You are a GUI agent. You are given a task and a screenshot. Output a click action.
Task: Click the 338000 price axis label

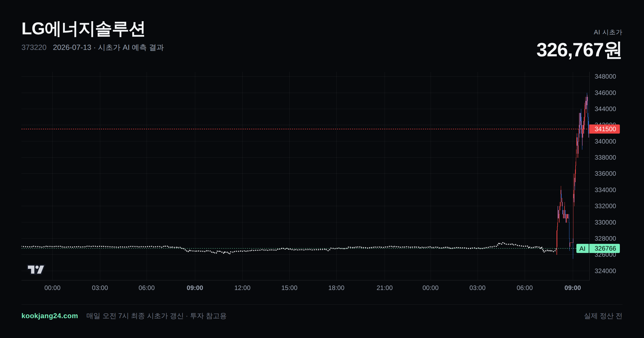pyautogui.click(x=605, y=157)
